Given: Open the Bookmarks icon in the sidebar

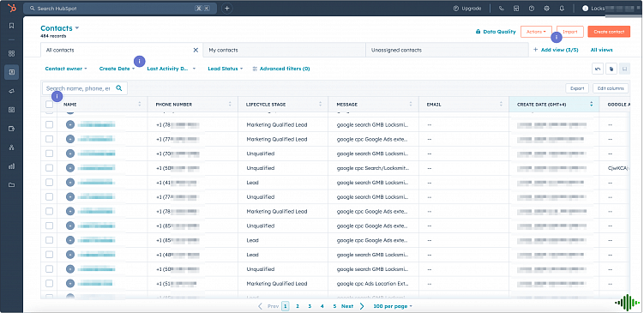Looking at the screenshot, I should pos(11,26).
